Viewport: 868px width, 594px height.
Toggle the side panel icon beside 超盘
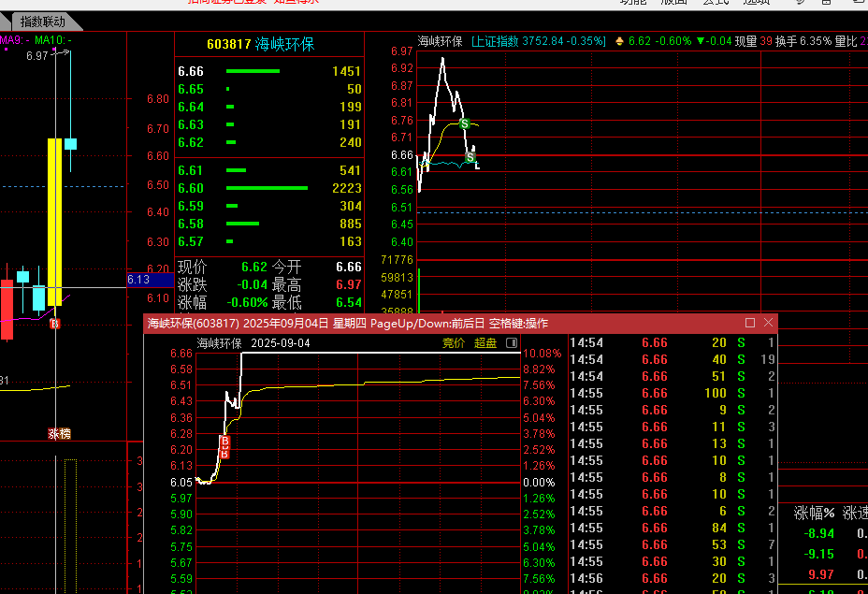(x=512, y=343)
